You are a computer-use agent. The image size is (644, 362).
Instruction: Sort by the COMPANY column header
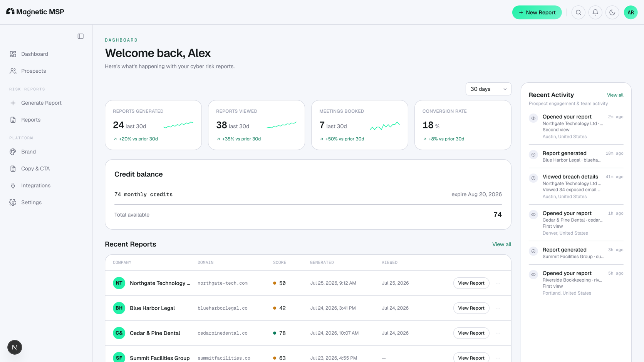(x=122, y=263)
